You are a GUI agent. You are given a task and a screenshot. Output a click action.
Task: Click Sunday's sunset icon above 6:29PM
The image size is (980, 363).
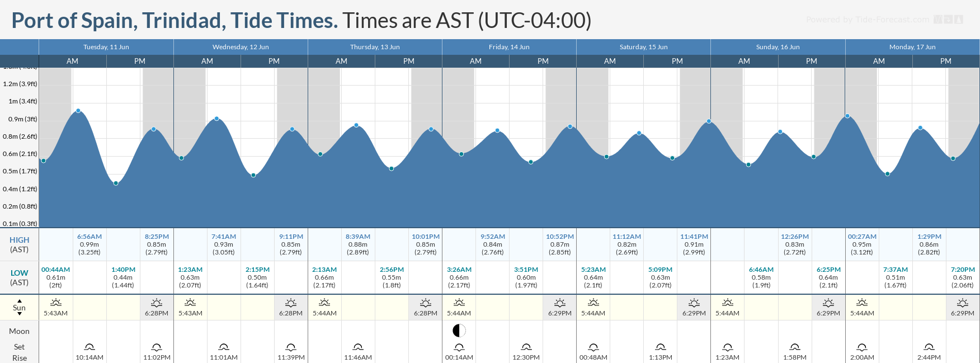click(x=828, y=303)
